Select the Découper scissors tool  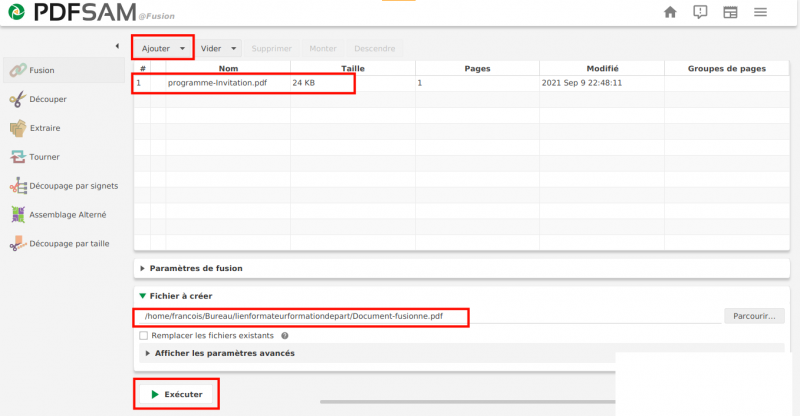18,99
